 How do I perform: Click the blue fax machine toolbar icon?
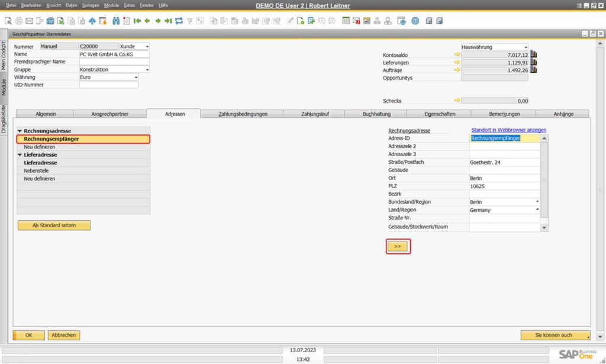(50, 21)
